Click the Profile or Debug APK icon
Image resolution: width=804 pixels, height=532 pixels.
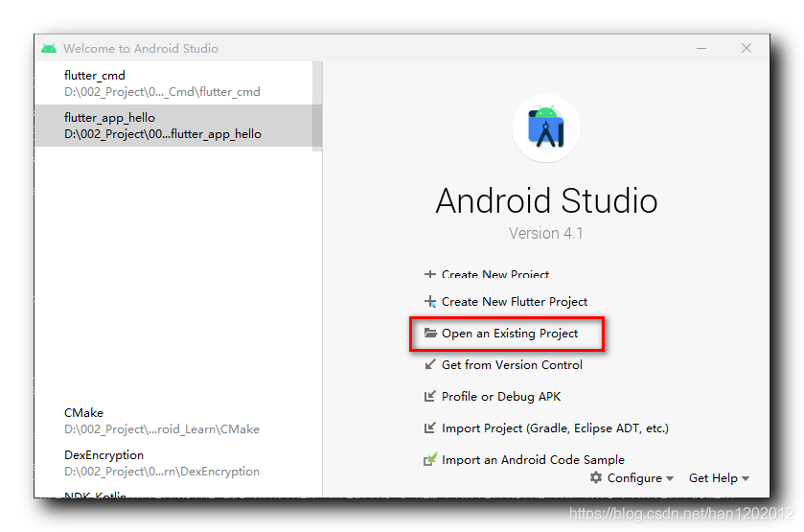click(x=429, y=397)
